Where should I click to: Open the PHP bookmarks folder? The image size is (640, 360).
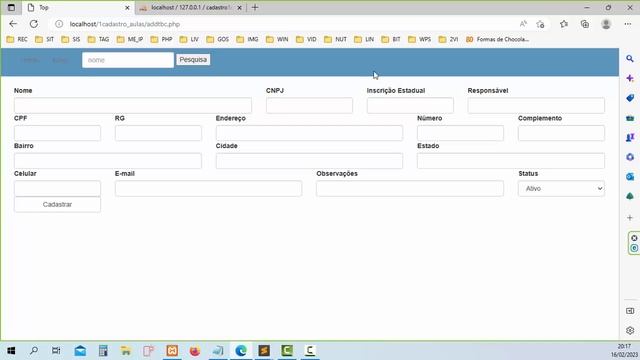(162, 40)
